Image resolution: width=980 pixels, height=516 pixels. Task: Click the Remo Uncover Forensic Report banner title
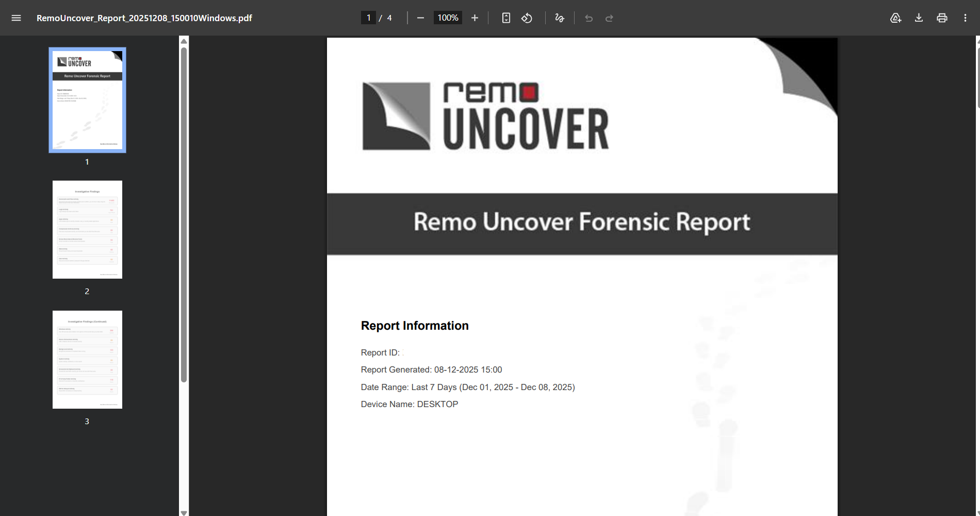click(x=582, y=222)
